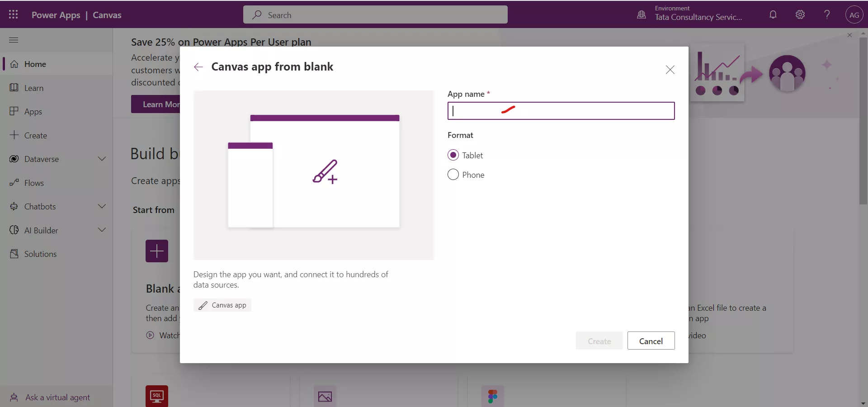
Task: Click the Watch video play icon
Action: pos(150,335)
